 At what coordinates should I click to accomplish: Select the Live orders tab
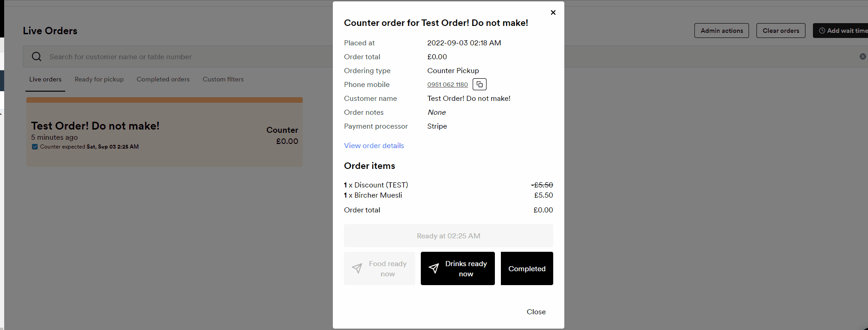[45, 79]
